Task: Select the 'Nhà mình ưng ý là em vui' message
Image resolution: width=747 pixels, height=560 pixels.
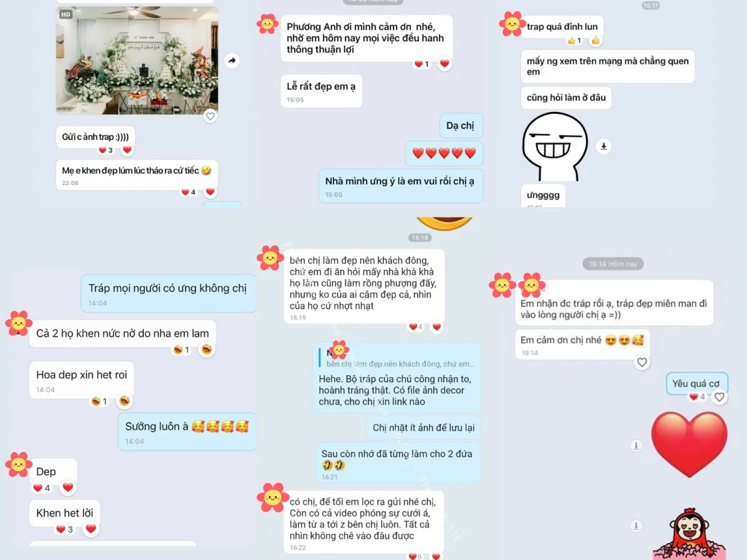Action: coord(400,185)
